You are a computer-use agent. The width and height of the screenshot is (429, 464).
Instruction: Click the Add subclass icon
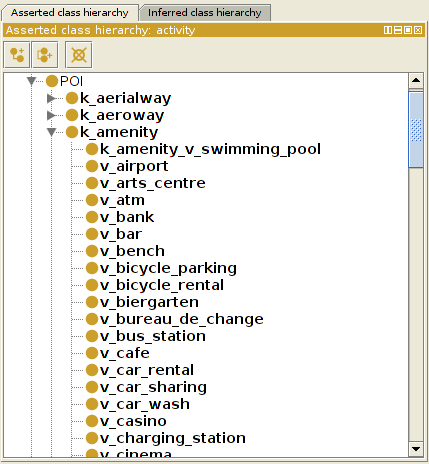pos(17,55)
